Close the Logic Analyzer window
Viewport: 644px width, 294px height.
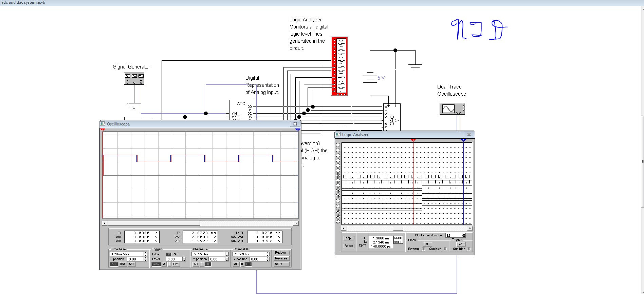click(469, 135)
